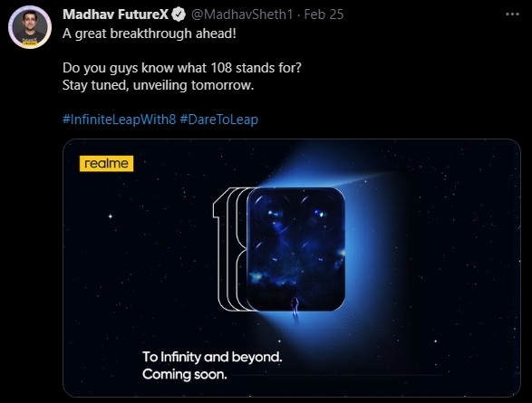532x403 pixels.
Task: Open the three-dot more options menu
Action: pyautogui.click(x=512, y=14)
